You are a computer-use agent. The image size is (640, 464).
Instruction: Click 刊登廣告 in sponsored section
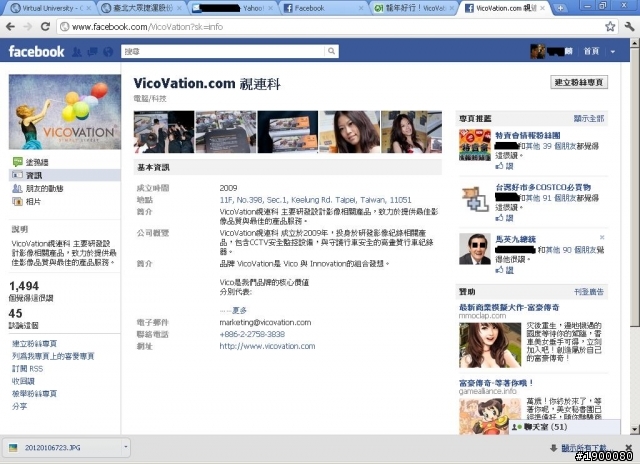(589, 292)
